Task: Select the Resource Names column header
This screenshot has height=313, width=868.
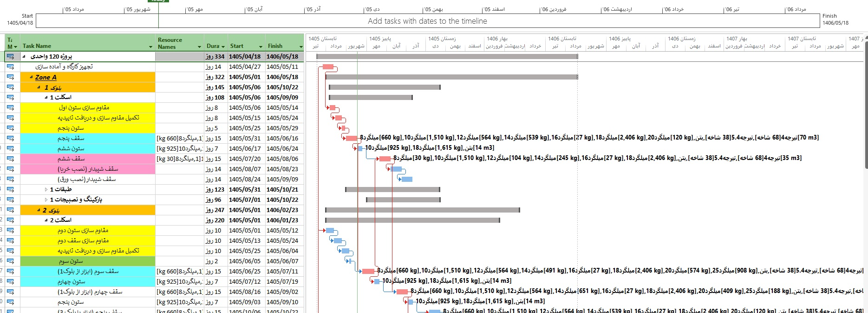Action: (179, 42)
